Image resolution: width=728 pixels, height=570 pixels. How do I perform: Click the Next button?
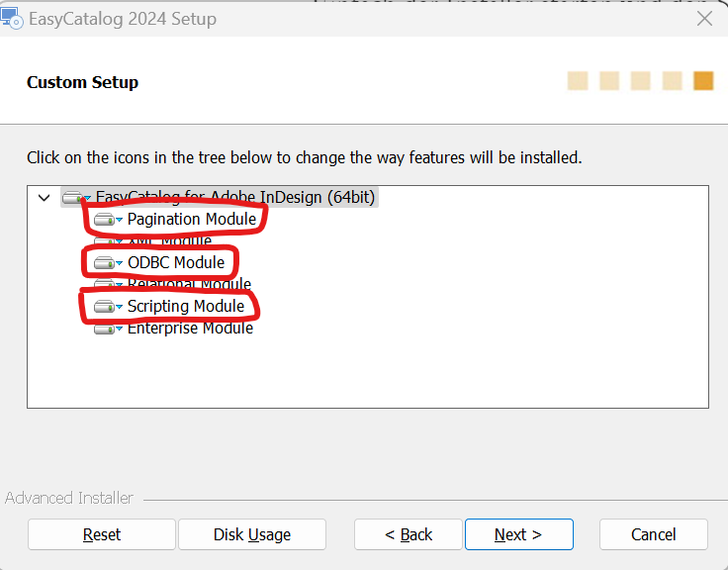click(519, 534)
